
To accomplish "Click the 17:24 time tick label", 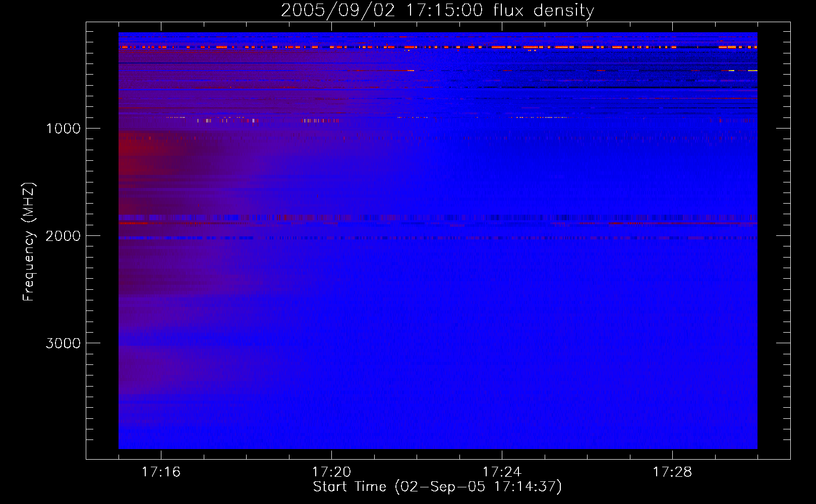I will (x=502, y=472).
